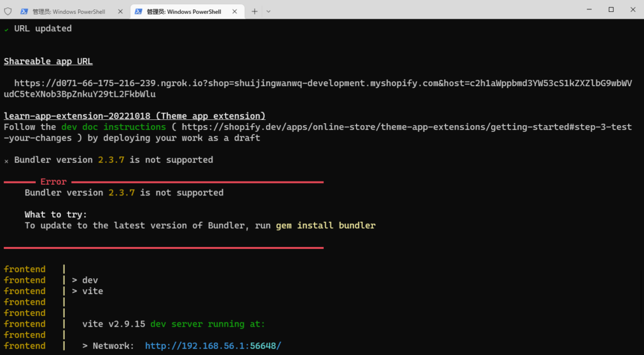Click the '> vite' frontend output line
The image size is (644, 355).
[87, 291]
